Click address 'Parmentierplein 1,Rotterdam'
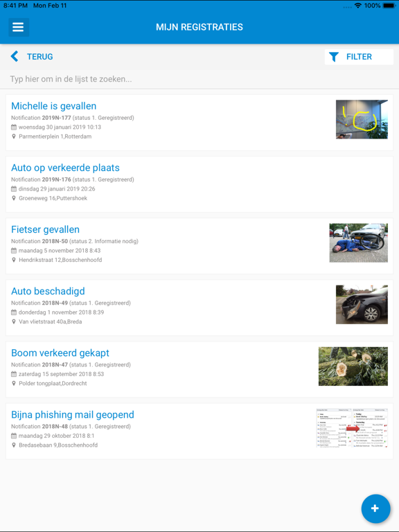The height and width of the screenshot is (532, 399). tap(55, 136)
